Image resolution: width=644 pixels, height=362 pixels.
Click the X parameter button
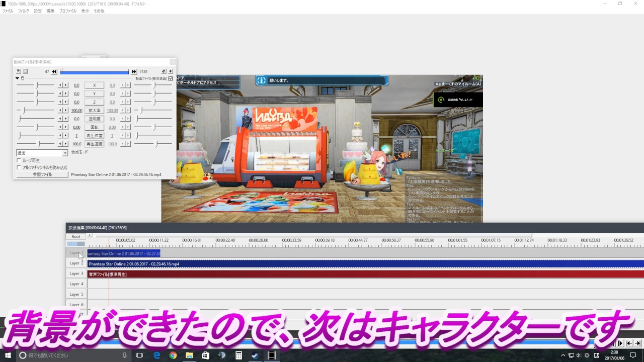click(94, 85)
